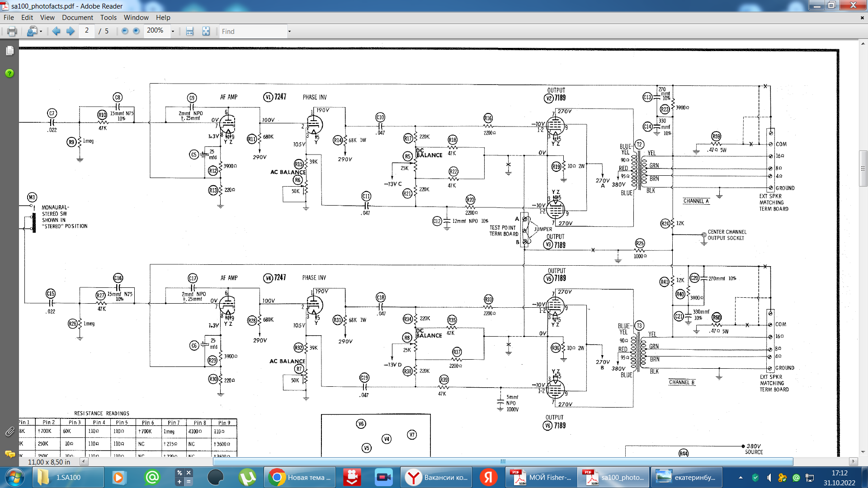This screenshot has width=868, height=488.
Task: Open the Find options dropdown arrow
Action: (289, 31)
